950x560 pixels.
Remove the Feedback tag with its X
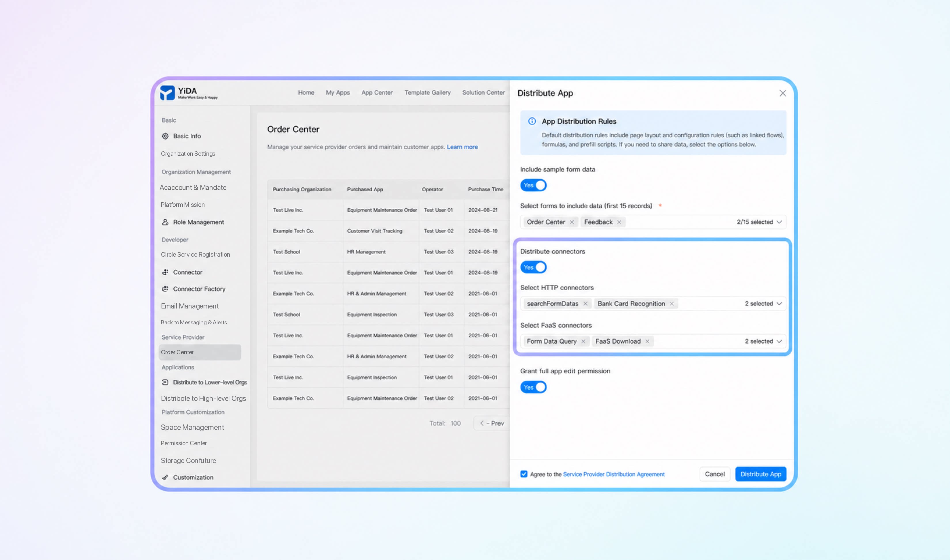[x=619, y=222]
